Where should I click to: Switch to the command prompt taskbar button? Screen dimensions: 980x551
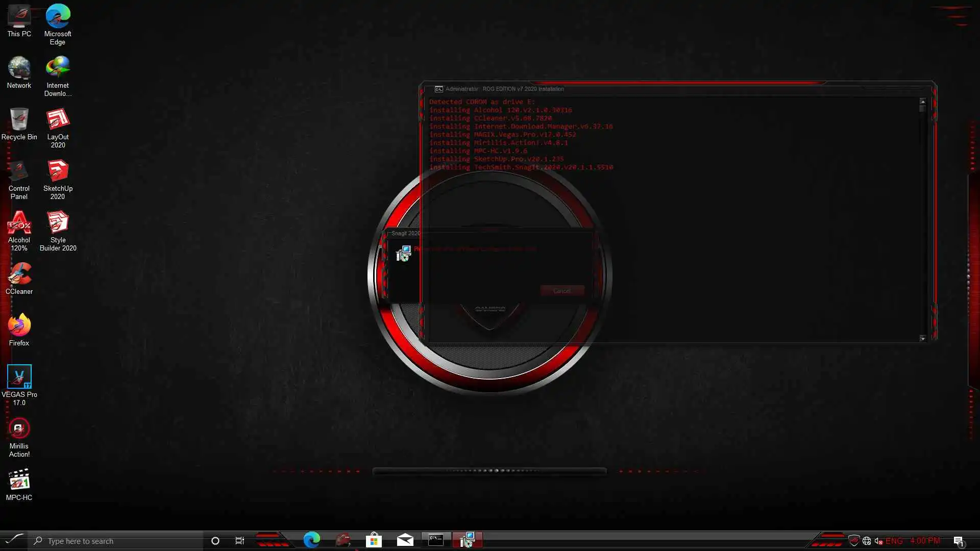[x=435, y=540]
